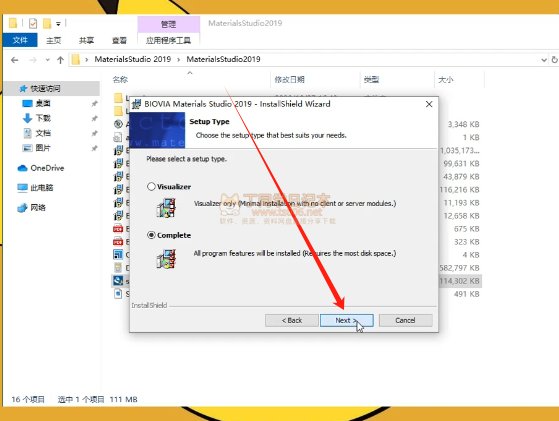Sort by the 大小 column header
Image resolution: width=559 pixels, height=421 pixels.
(x=446, y=79)
